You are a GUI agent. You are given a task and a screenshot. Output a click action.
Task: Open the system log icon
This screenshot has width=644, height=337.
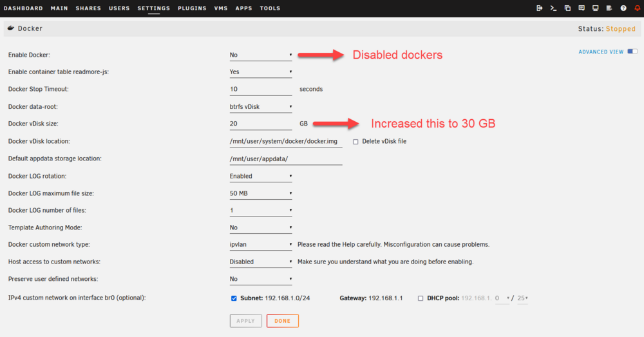(x=609, y=8)
